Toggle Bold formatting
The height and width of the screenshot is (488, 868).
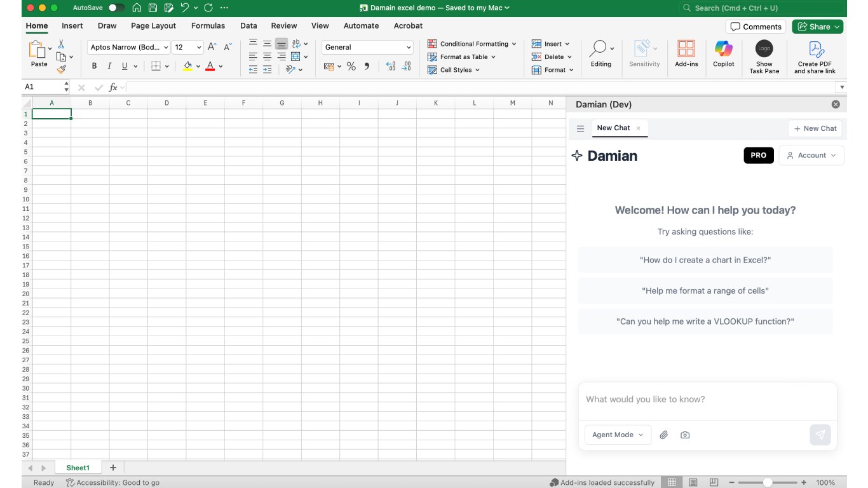[x=94, y=66]
